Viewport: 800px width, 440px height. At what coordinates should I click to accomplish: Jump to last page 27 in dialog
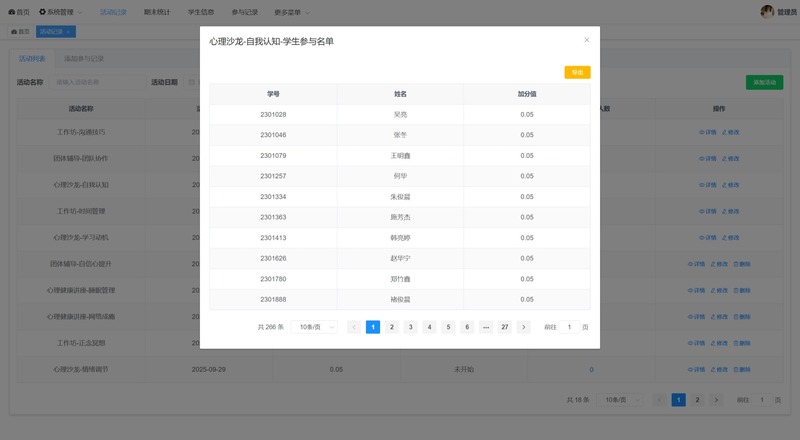[505, 327]
